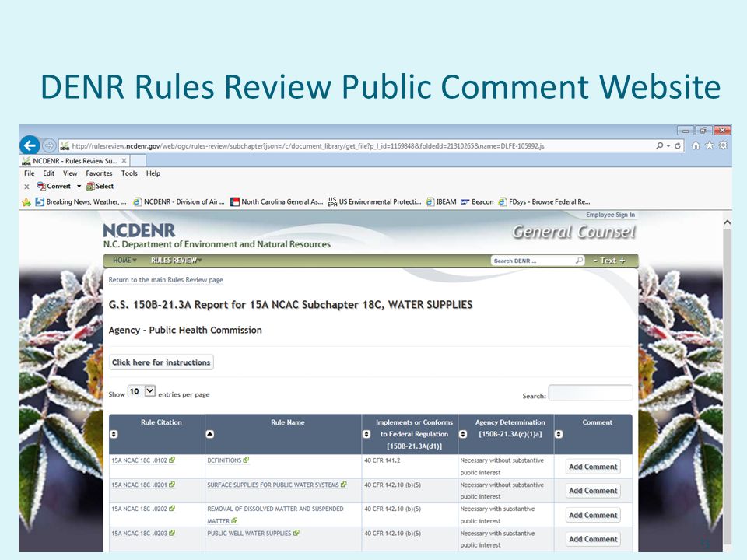Open a new blank browser tab
Viewport: 747px width, 560px height.
138,161
